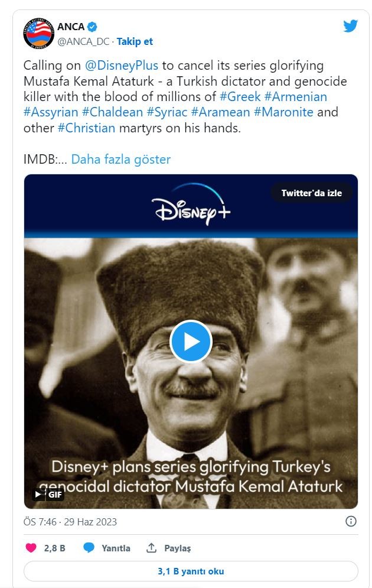Viewport: 372px width, 588px height.
Task: Click the info circle icon
Action: pyautogui.click(x=350, y=521)
